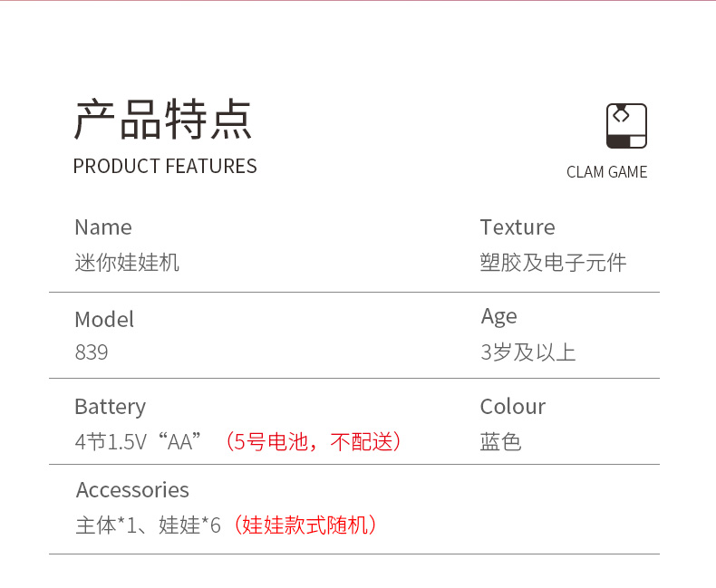This screenshot has width=716, height=588.
Task: Click the red 5号电池，不配送 note
Action: [314, 441]
